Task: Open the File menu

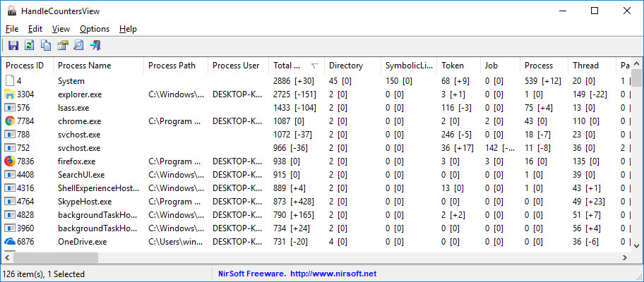Action: 12,29
